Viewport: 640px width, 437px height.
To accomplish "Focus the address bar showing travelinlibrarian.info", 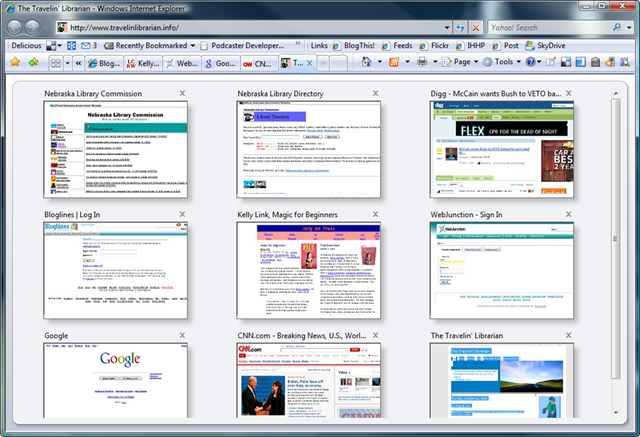I will click(249, 28).
